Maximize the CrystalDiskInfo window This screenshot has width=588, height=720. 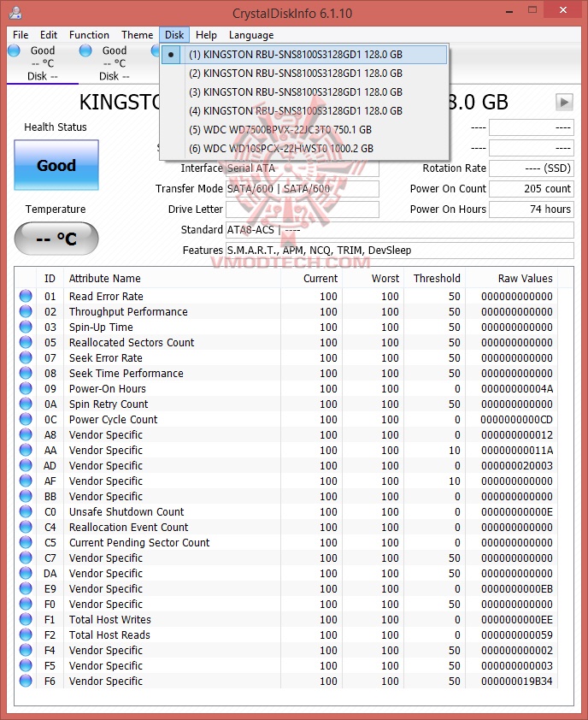532,10
